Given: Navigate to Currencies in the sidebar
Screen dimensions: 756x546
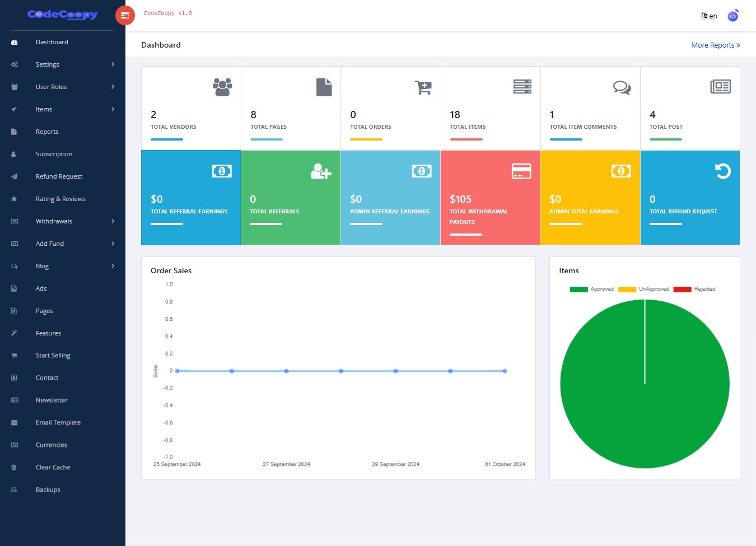Looking at the screenshot, I should (63, 445).
